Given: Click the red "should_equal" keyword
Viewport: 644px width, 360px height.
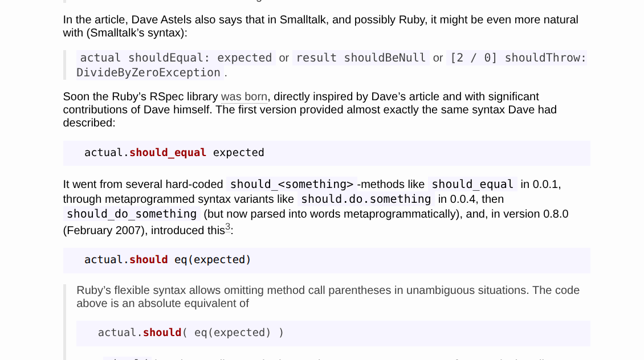Looking at the screenshot, I should coord(168,153).
